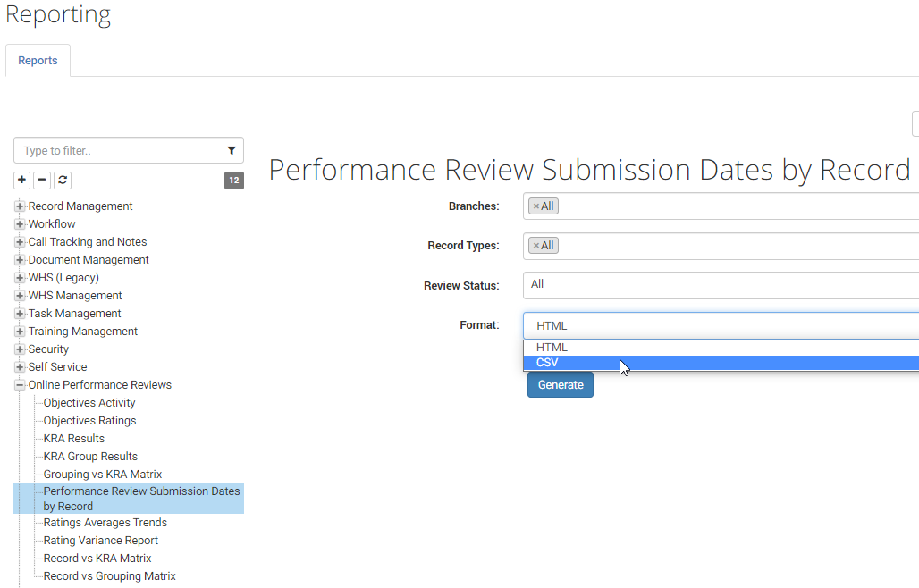Image resolution: width=919 pixels, height=588 pixels.
Task: Open the Reports tab
Action: pos(38,61)
